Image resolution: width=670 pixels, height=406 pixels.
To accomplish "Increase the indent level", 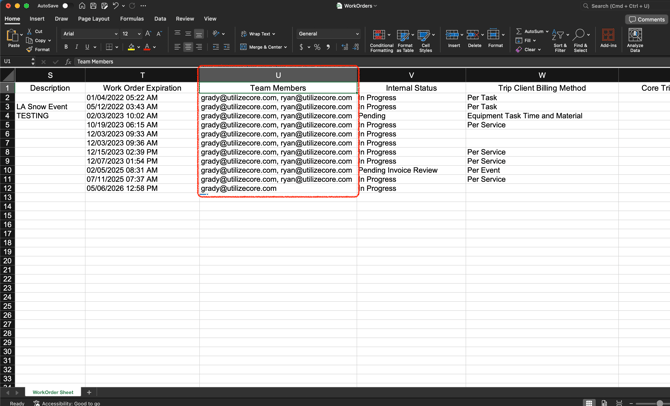I will pyautogui.click(x=226, y=47).
